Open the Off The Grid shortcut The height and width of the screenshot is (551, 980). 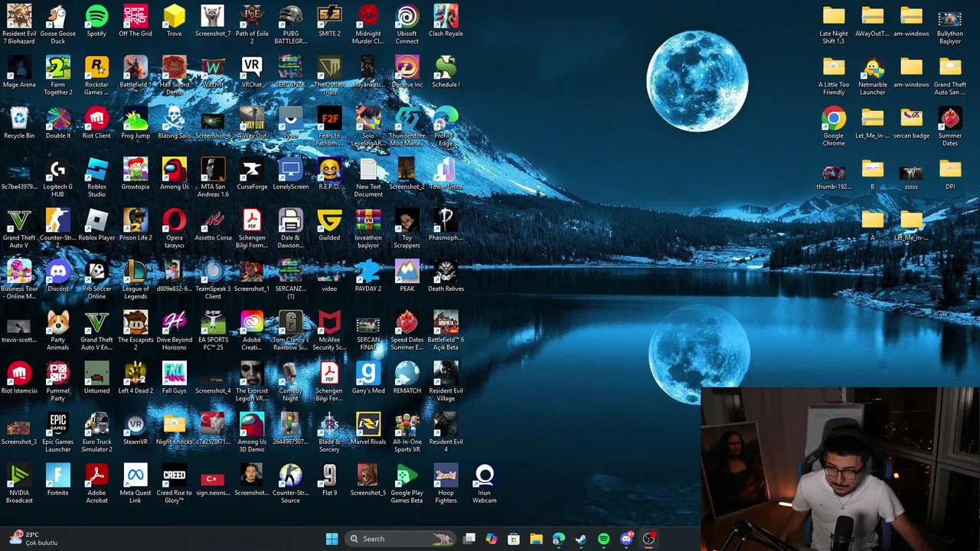(x=136, y=21)
